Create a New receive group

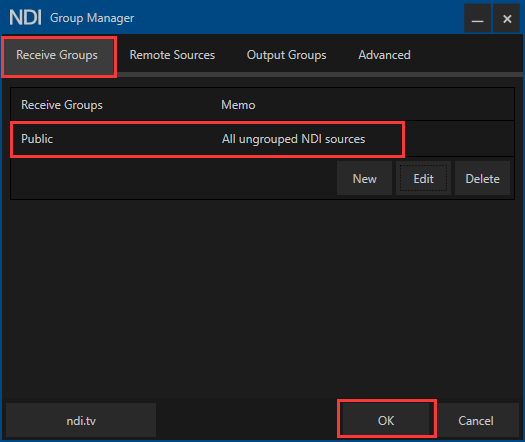pos(364,178)
